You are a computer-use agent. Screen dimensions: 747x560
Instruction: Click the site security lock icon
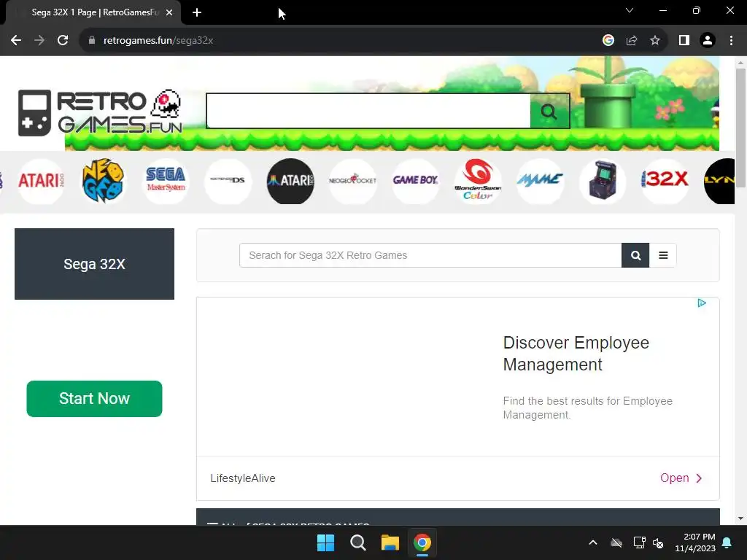[92, 41]
